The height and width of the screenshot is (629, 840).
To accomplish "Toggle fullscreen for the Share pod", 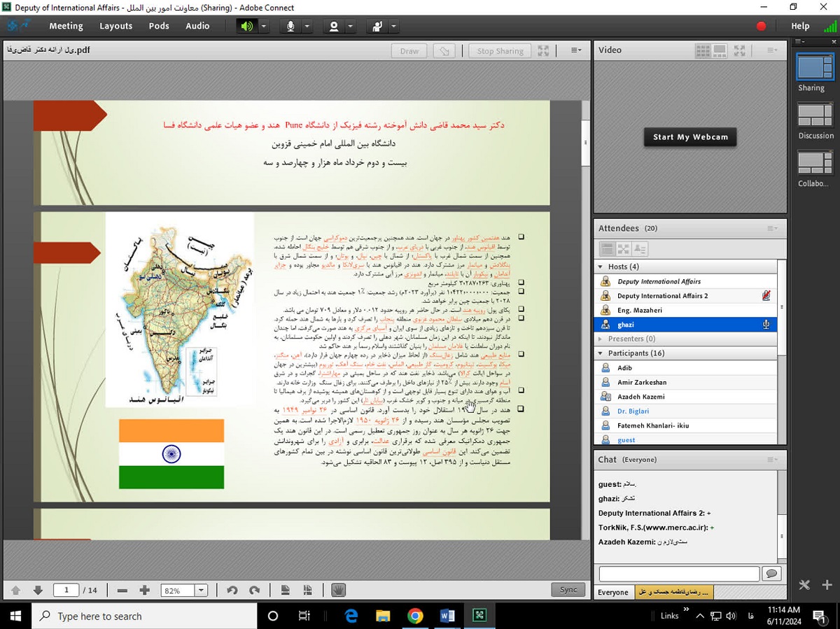I will [x=543, y=50].
